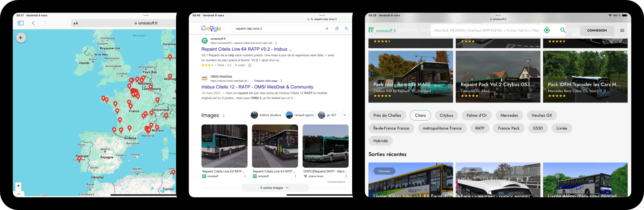Zoom in the map with plus button

pos(18,185)
